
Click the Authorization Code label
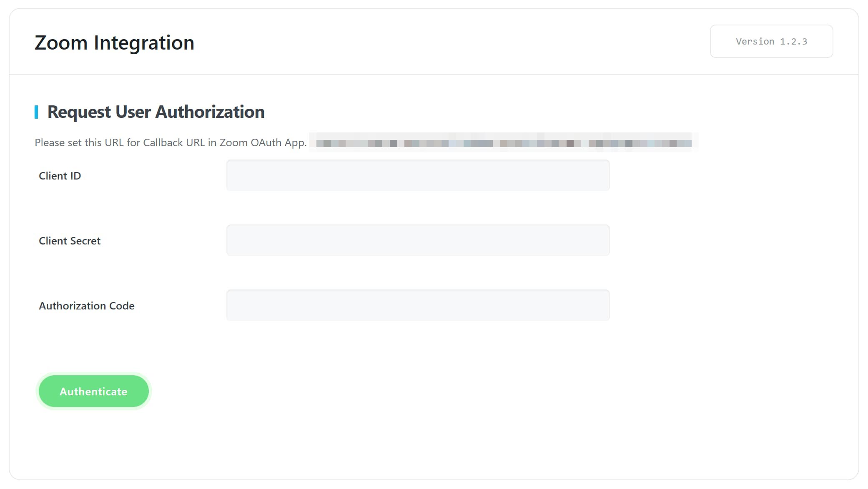tap(86, 305)
